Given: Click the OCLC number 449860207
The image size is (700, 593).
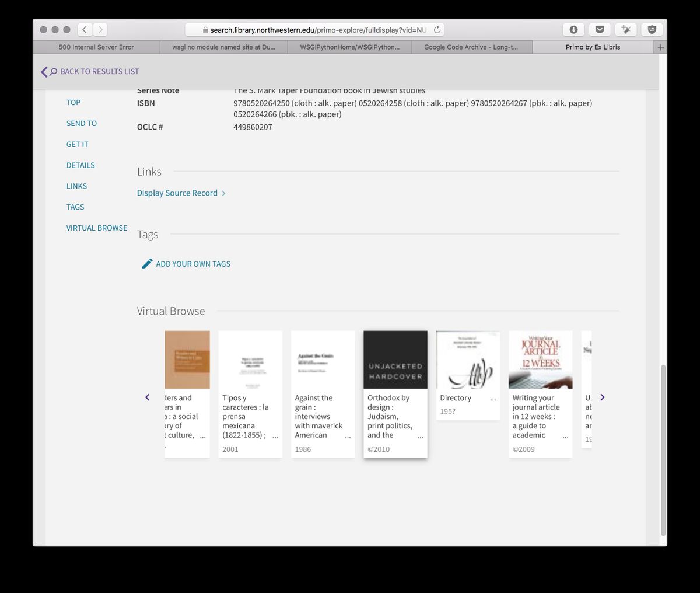Looking at the screenshot, I should coord(253,127).
